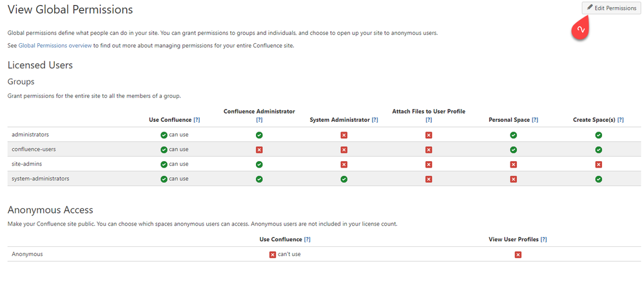Click the "can't use" text in Anonymous row

point(289,254)
